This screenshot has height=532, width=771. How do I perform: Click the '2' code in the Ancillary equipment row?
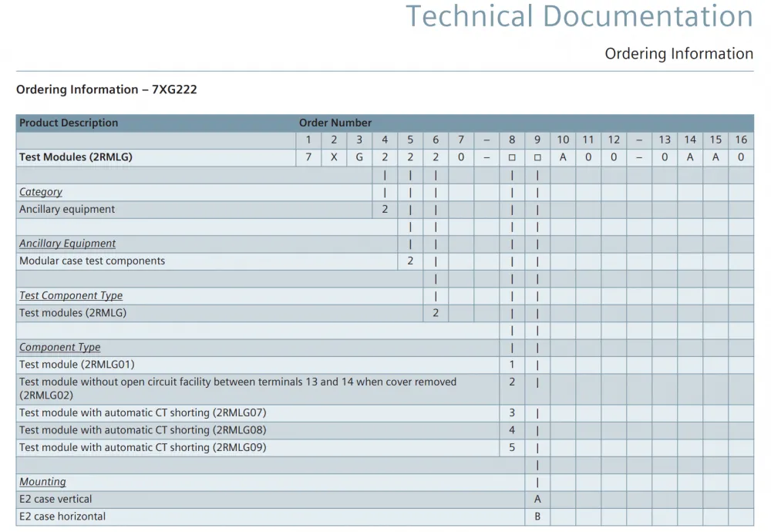point(385,210)
